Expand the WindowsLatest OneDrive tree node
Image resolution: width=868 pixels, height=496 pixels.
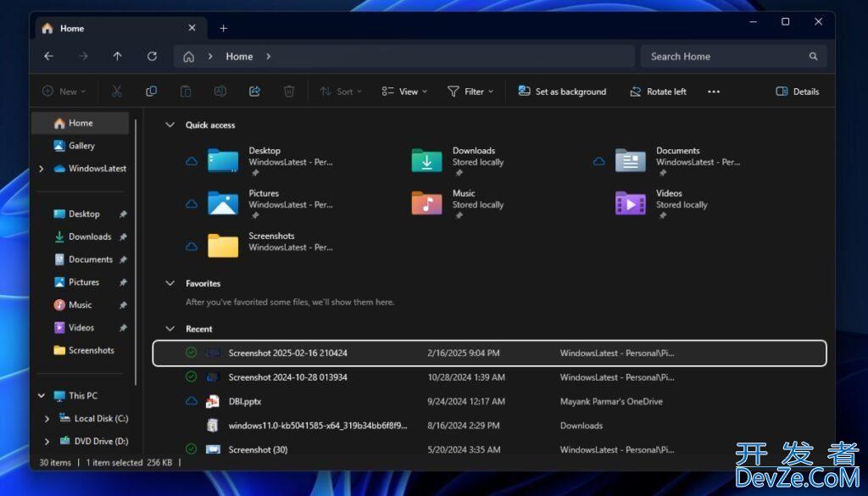[x=41, y=168]
